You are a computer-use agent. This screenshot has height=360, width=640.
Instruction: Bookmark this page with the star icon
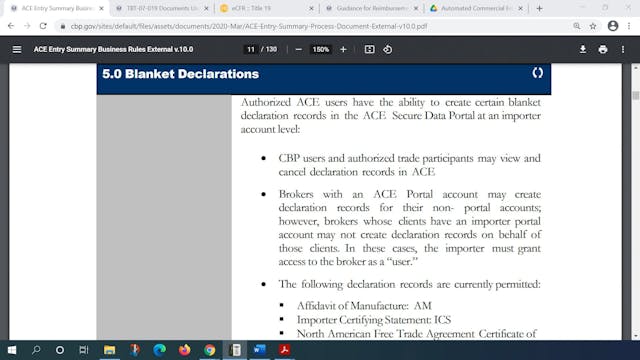(593, 26)
